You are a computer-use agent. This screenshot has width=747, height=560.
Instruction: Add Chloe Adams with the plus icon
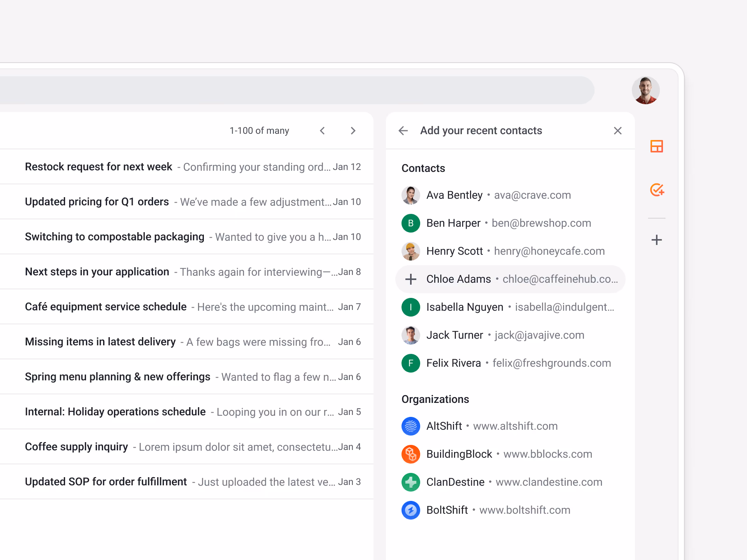pos(410,279)
